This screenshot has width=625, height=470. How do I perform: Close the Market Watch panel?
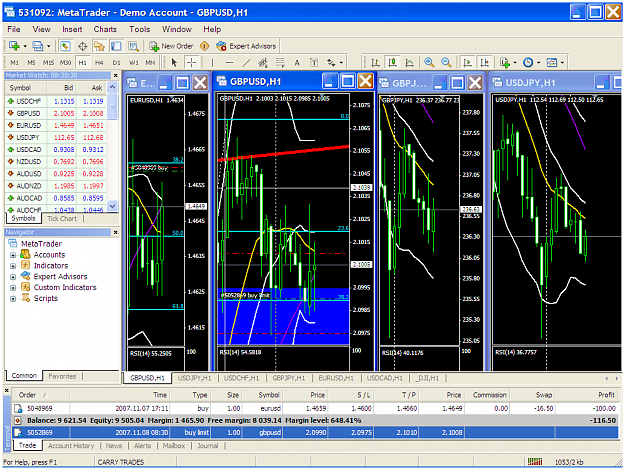pyautogui.click(x=115, y=75)
